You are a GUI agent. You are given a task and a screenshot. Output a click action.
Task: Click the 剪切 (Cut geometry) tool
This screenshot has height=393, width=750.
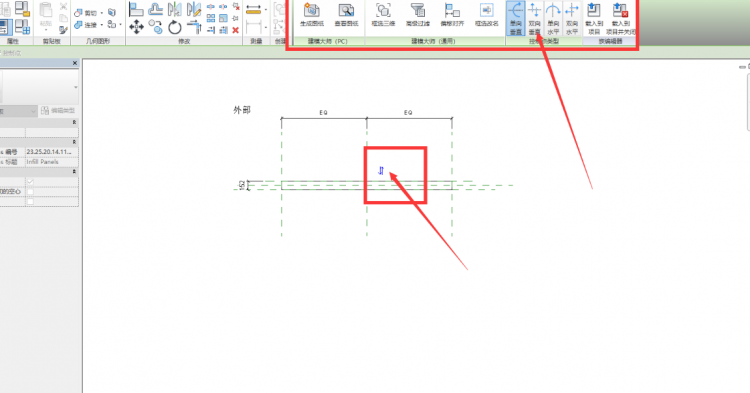tap(86, 13)
